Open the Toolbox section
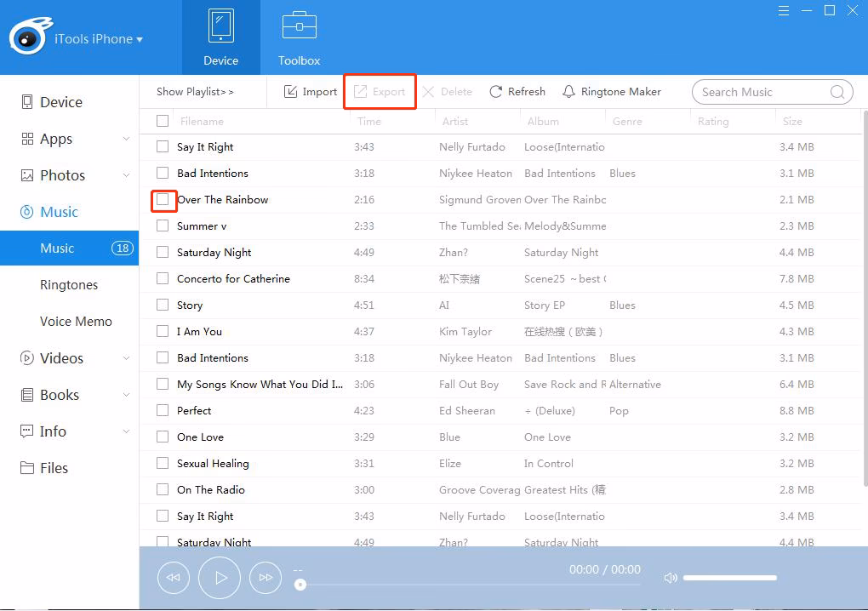The width and height of the screenshot is (868, 611). [x=298, y=37]
